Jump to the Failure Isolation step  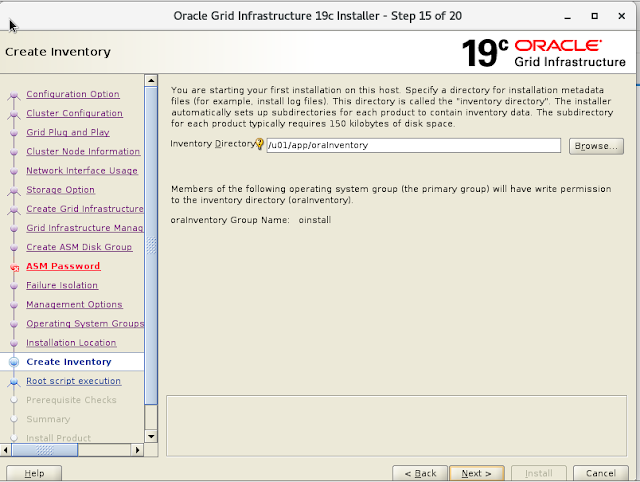tap(62, 285)
